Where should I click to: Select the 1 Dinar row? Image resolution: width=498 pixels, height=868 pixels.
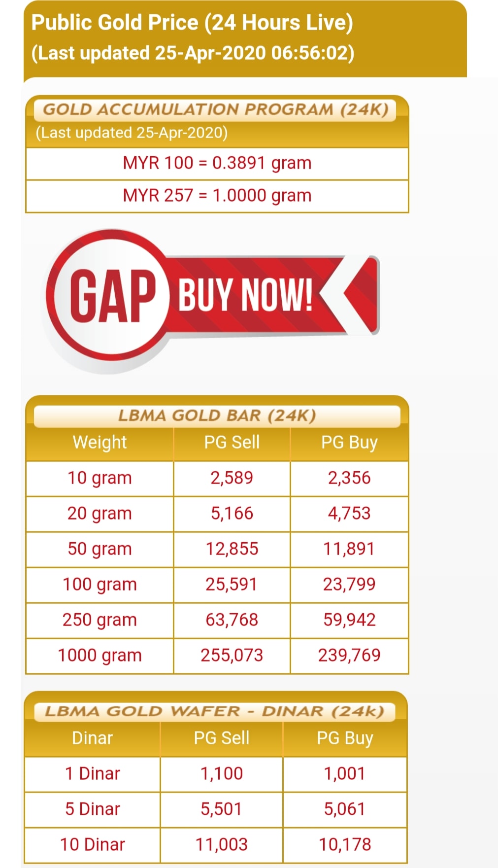[x=216, y=774]
